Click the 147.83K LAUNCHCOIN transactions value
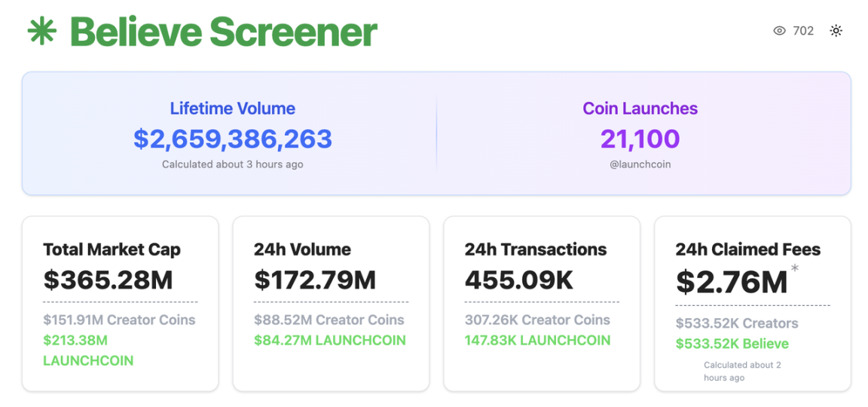This screenshot has height=407, width=868. [537, 340]
